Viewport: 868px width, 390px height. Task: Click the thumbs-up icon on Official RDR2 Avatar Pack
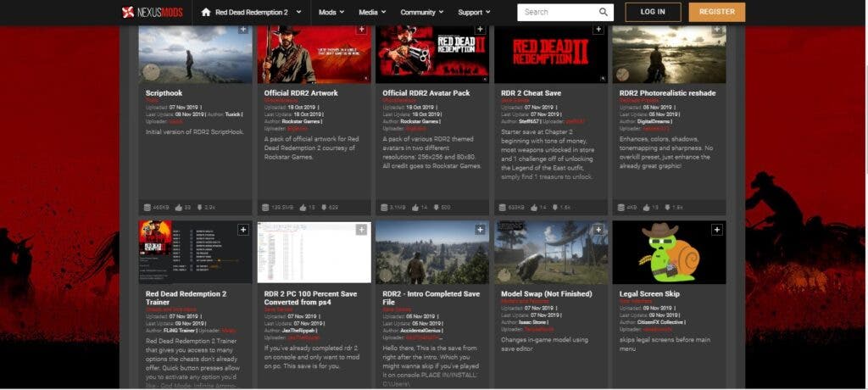[415, 207]
